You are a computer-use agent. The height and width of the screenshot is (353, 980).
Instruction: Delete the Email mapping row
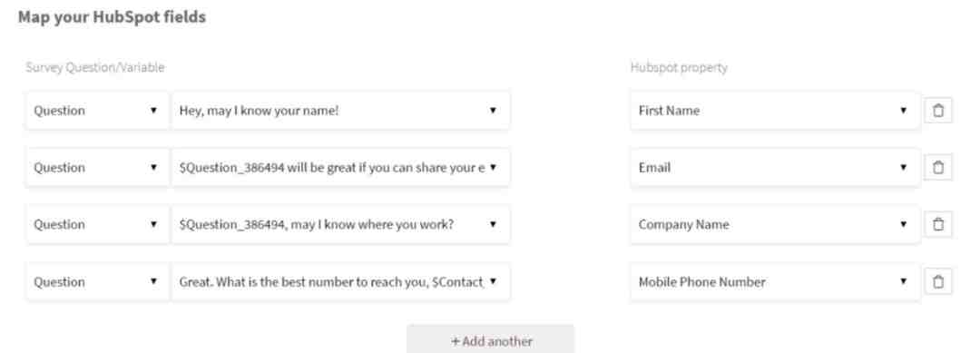[938, 168]
